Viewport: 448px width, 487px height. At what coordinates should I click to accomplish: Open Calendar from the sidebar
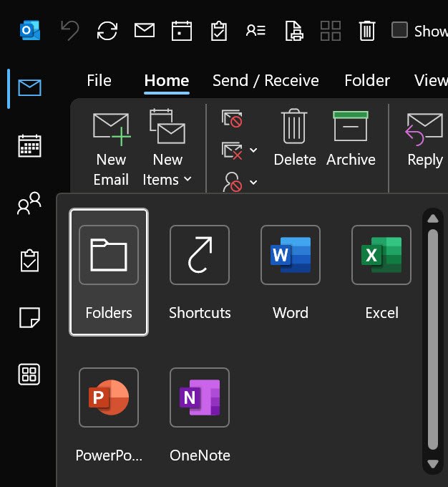[29, 146]
